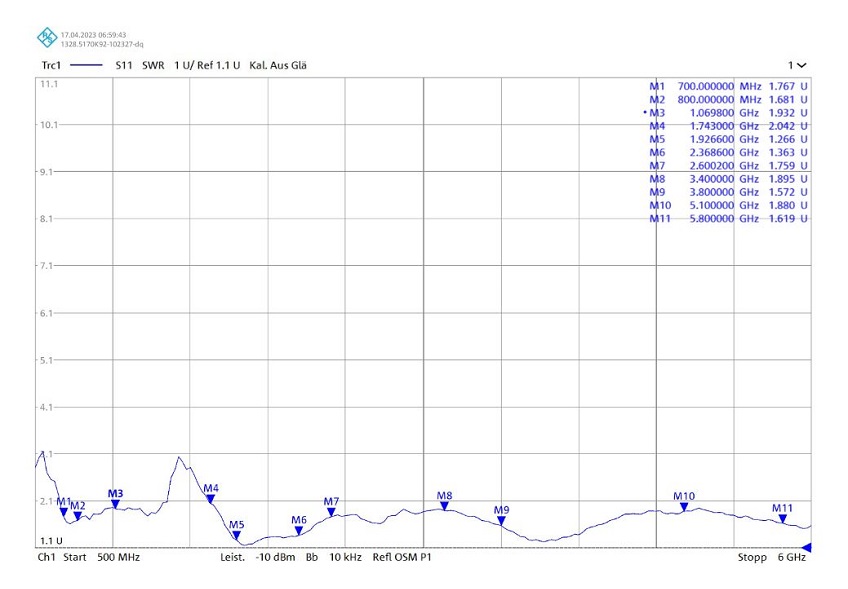Click the 1.767 U value of M1

click(x=788, y=87)
